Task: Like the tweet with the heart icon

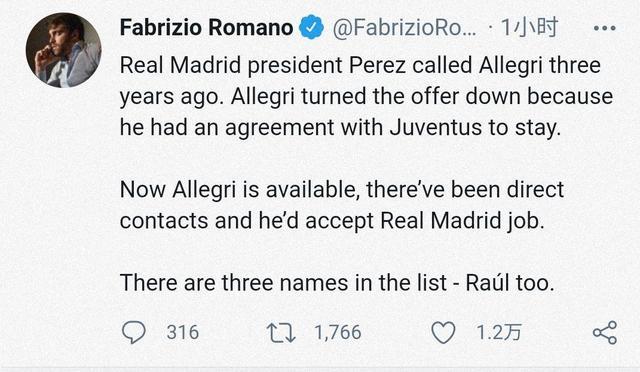Action: (443, 332)
